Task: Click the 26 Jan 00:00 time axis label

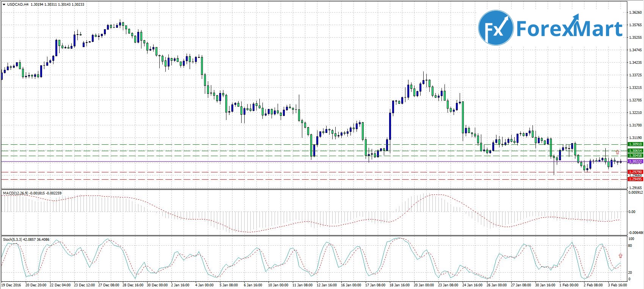Action: (x=497, y=285)
